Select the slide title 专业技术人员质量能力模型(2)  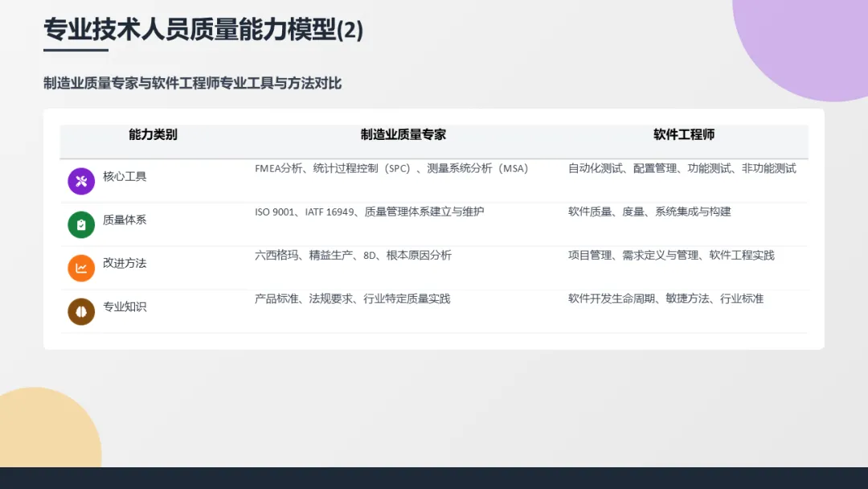(203, 29)
